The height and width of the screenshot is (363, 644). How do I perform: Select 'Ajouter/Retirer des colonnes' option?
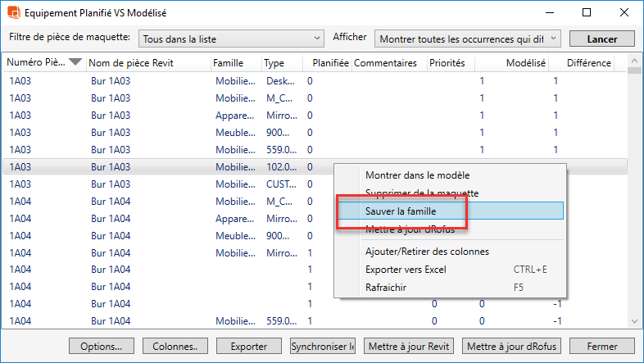427,252
